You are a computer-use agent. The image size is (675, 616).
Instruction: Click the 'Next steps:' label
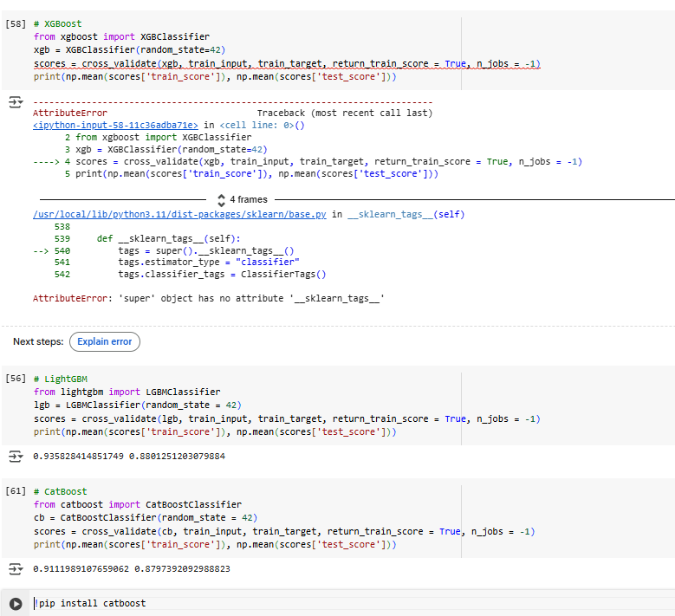pos(38,341)
